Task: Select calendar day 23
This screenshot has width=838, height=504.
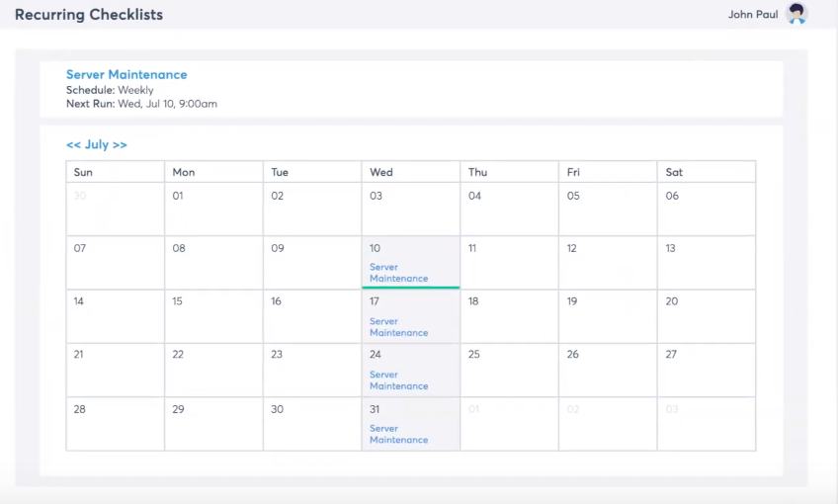Action: coord(312,370)
